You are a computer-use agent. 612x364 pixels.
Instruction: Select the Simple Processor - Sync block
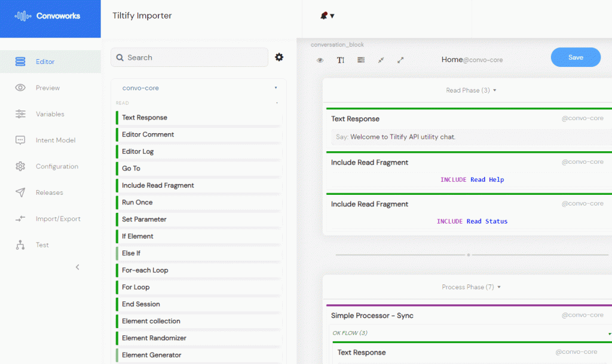click(372, 316)
